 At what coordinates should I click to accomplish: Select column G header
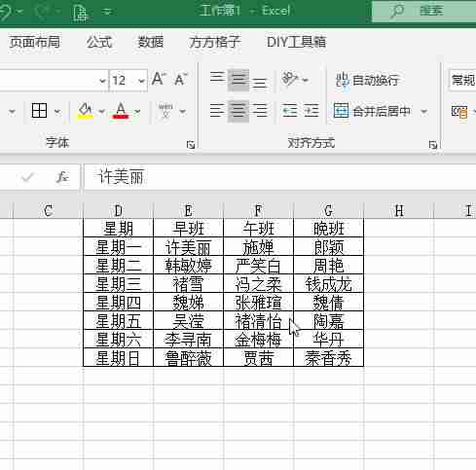[x=329, y=211]
